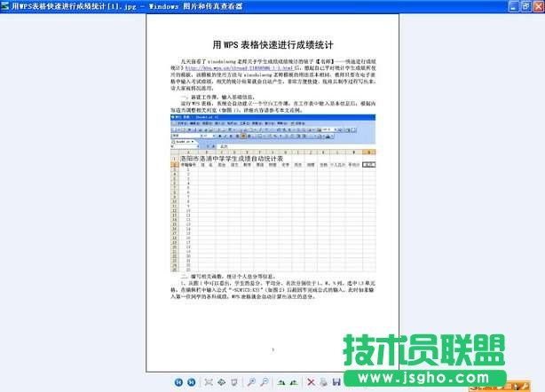Image resolution: width=545 pixels, height=392 pixels.
Task: Rotate the image clockwise
Action: point(281,382)
